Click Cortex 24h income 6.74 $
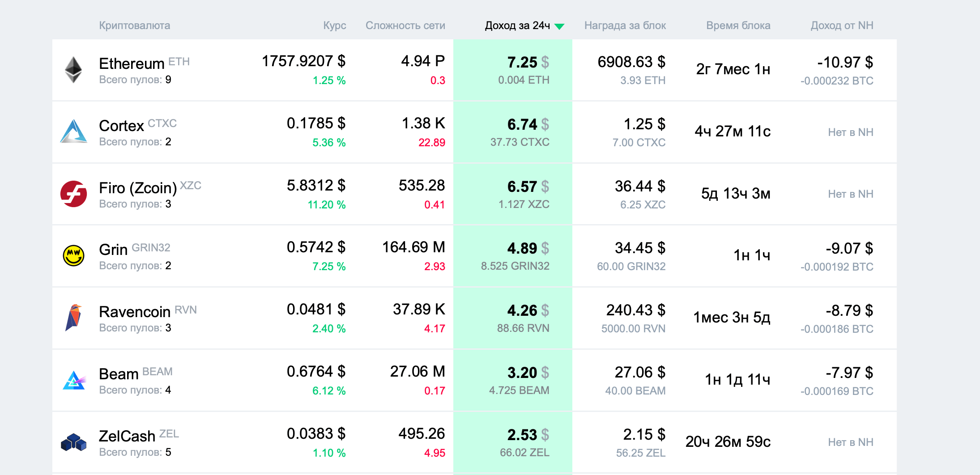The image size is (980, 475). pyautogui.click(x=528, y=124)
